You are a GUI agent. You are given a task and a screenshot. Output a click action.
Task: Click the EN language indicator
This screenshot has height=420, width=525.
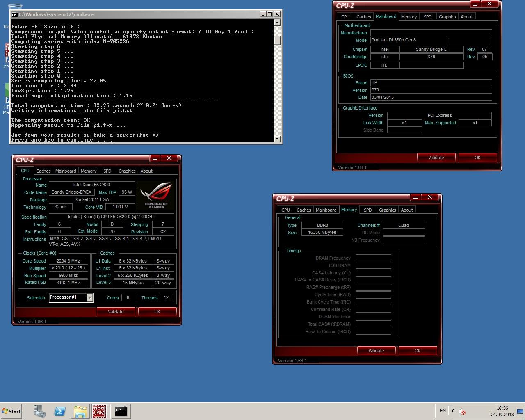click(x=443, y=411)
